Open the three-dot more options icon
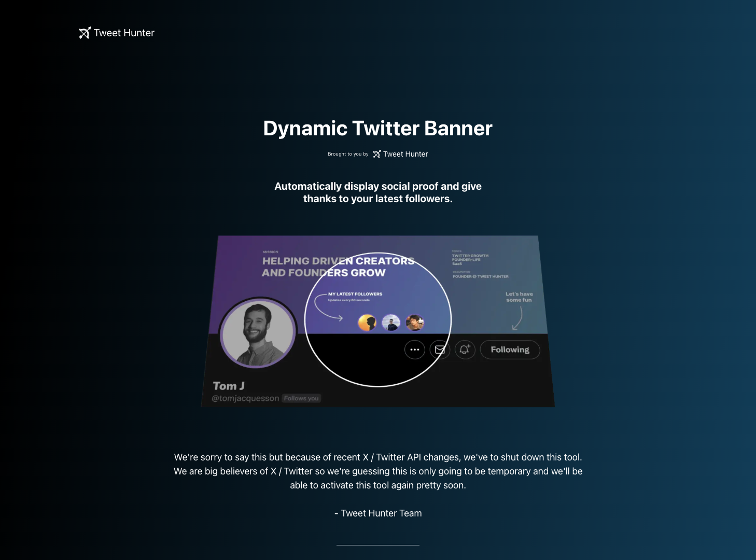 [415, 349]
